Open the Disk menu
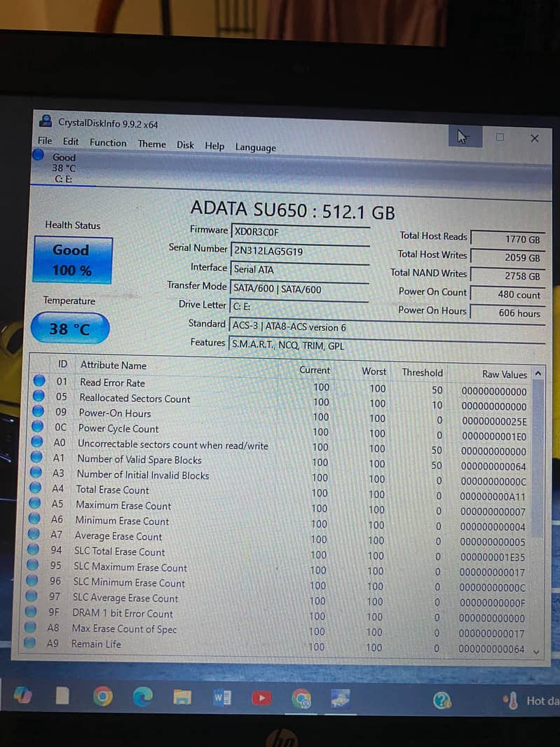The width and height of the screenshot is (560, 747). [185, 145]
